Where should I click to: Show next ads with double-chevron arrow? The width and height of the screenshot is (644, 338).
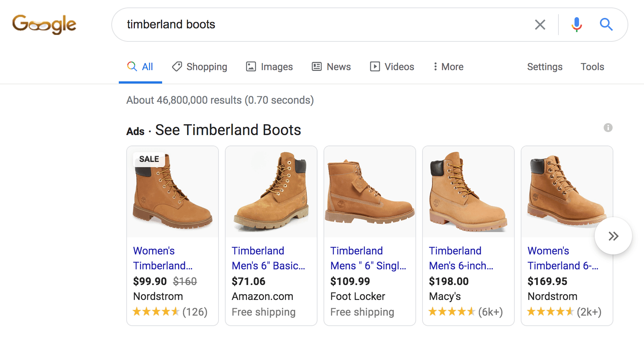613,236
